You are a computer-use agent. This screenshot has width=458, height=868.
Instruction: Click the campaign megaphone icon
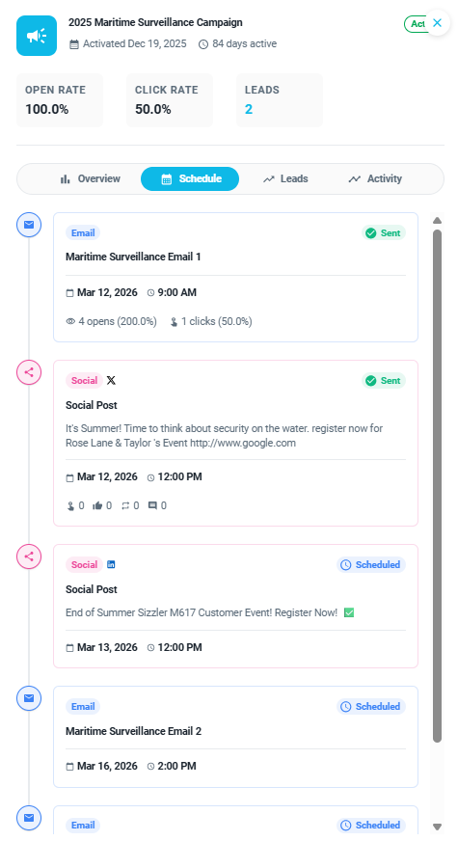(37, 36)
